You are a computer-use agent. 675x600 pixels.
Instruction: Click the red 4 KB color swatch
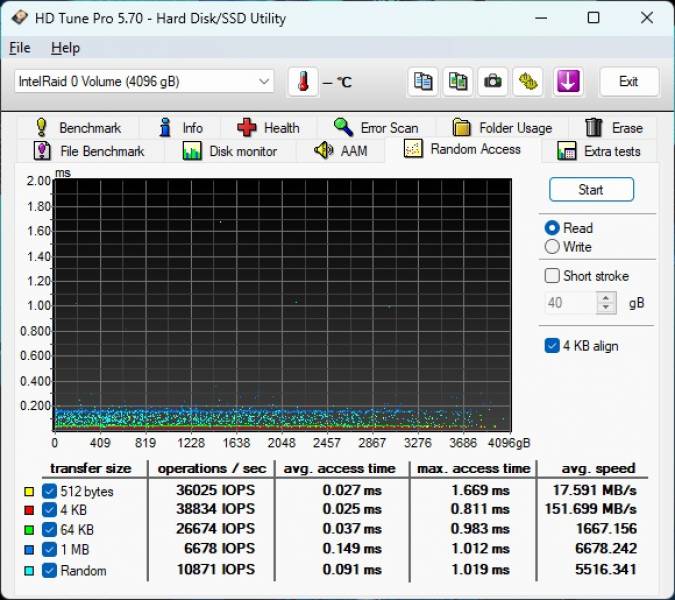click(x=29, y=510)
